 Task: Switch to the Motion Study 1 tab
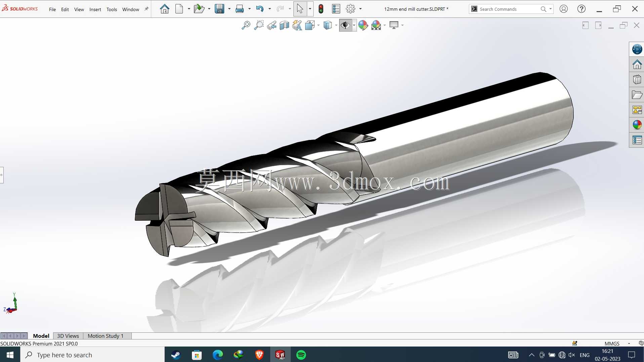pos(106,336)
